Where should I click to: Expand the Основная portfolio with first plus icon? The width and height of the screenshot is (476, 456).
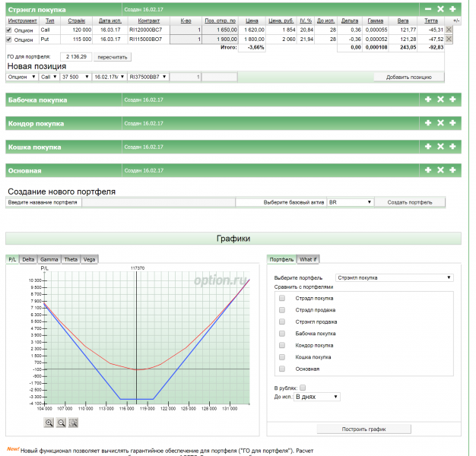coord(428,170)
